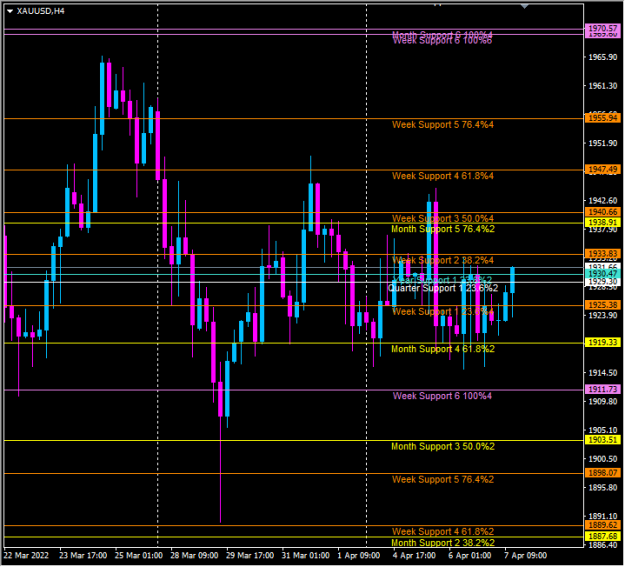The height and width of the screenshot is (567, 625).
Task: Select the Month Support 4 61.8%2 label
Action: click(443, 349)
